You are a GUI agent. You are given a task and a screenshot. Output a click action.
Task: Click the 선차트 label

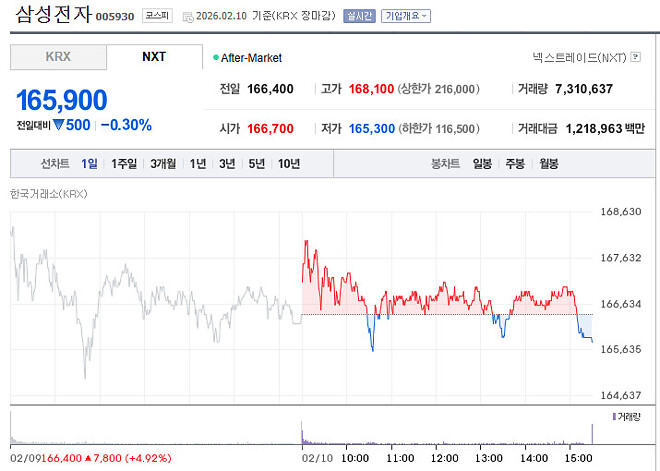pyautogui.click(x=55, y=163)
